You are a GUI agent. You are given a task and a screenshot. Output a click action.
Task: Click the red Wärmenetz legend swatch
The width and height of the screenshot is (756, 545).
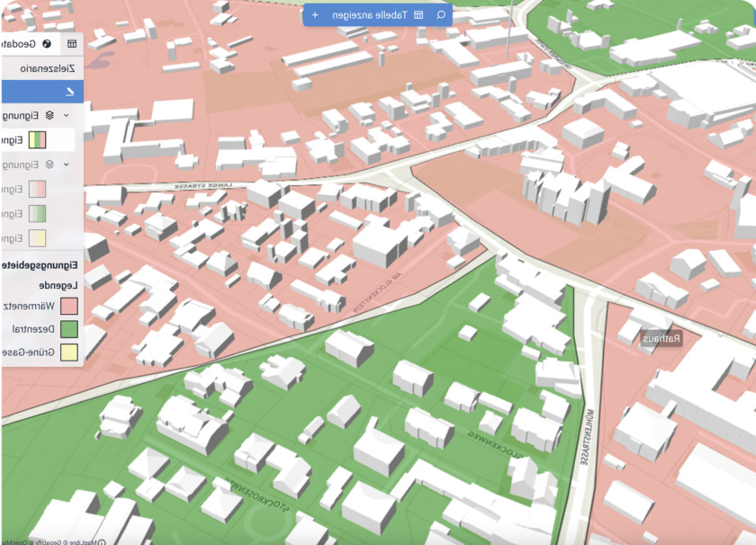pos(69,307)
